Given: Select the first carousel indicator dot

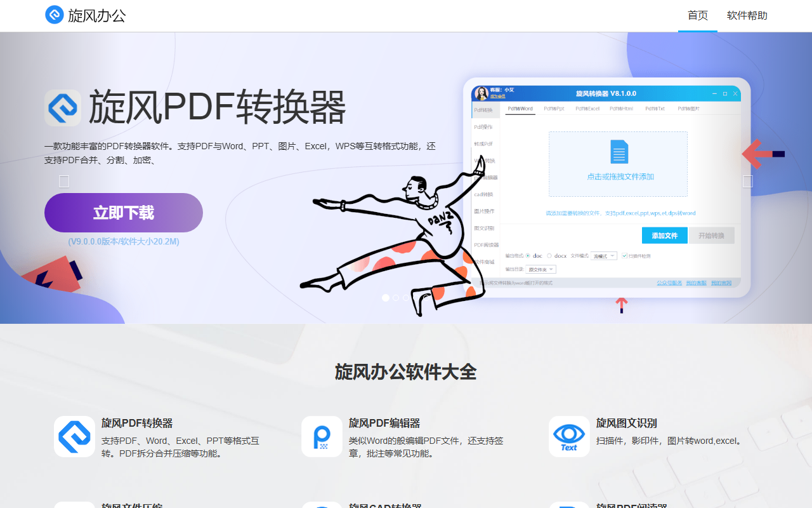Looking at the screenshot, I should point(386,298).
